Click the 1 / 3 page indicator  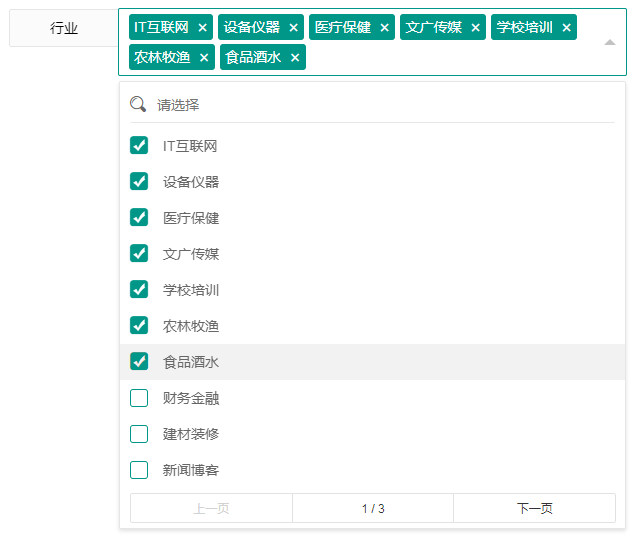tap(373, 508)
